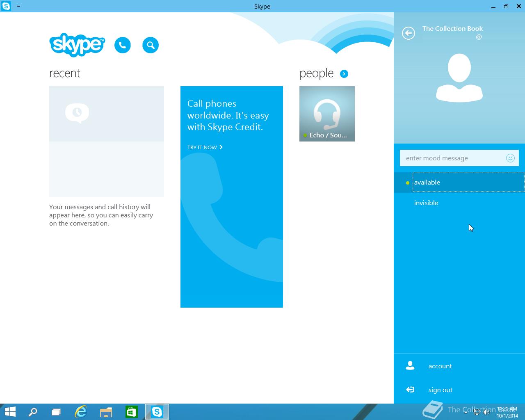The width and height of the screenshot is (525, 420).
Task: Click the profile avatar picture
Action: (459, 78)
